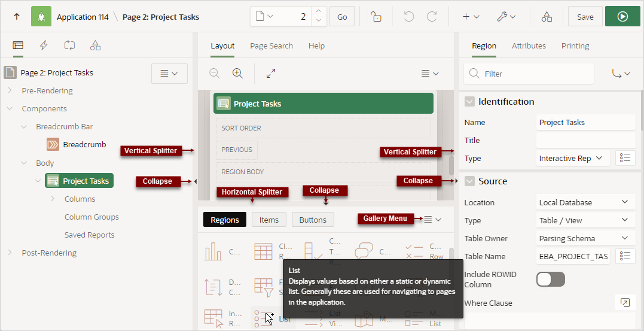Click the Go button
The height and width of the screenshot is (331, 644).
click(342, 16)
